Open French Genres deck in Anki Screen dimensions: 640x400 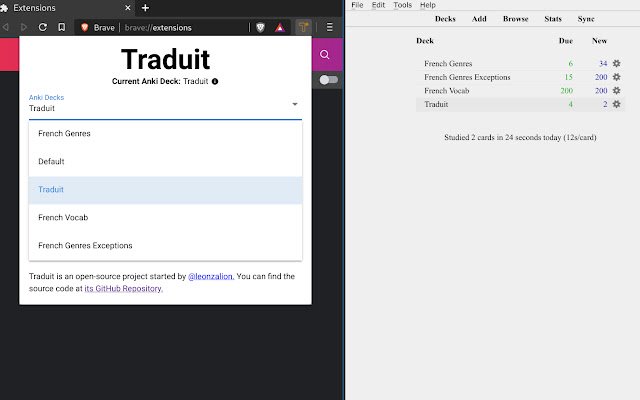[x=448, y=64]
